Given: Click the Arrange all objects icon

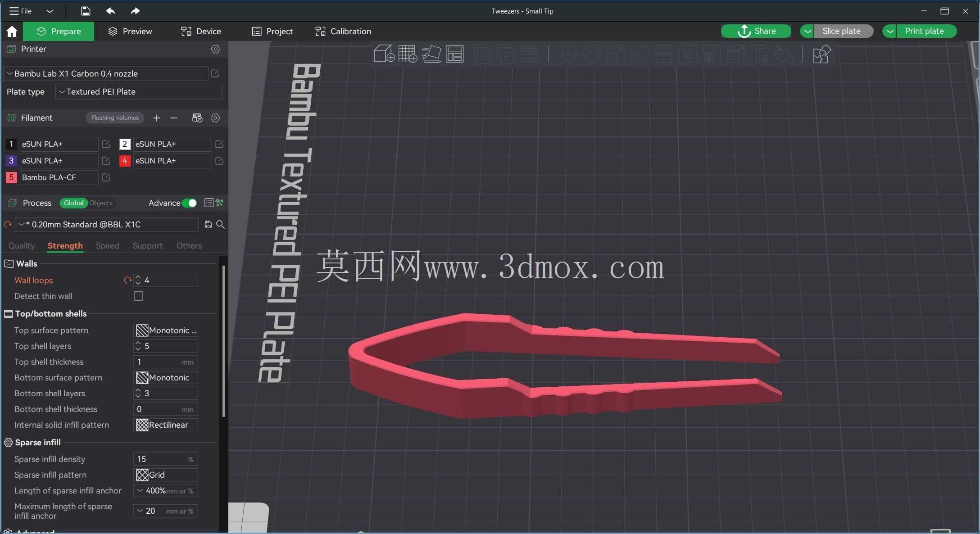Looking at the screenshot, I should click(x=455, y=54).
